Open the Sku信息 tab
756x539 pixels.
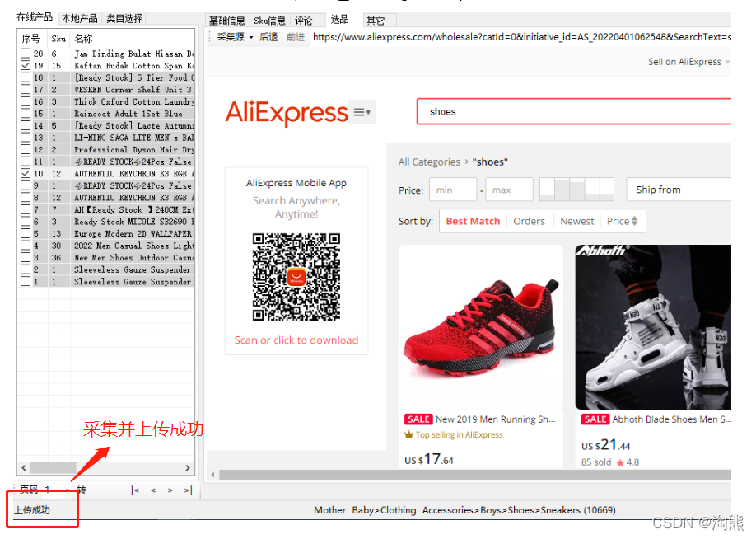click(269, 21)
